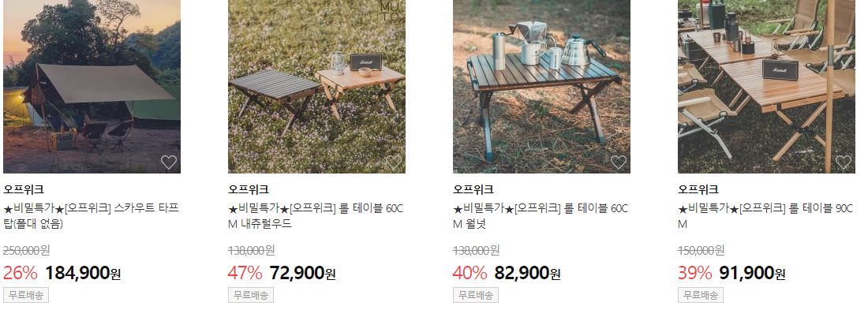Open the 90CM roll table product image
The image size is (868, 321).
tap(766, 86)
